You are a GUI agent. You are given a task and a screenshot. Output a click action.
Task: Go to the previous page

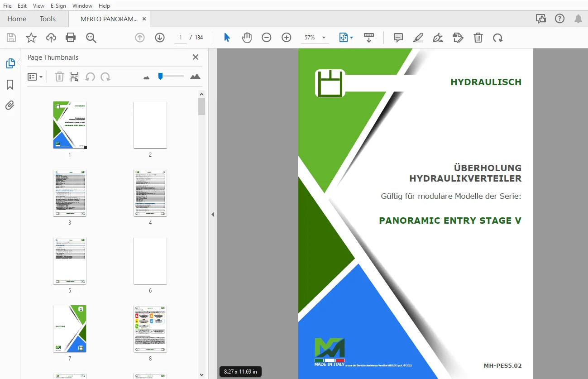(x=140, y=38)
